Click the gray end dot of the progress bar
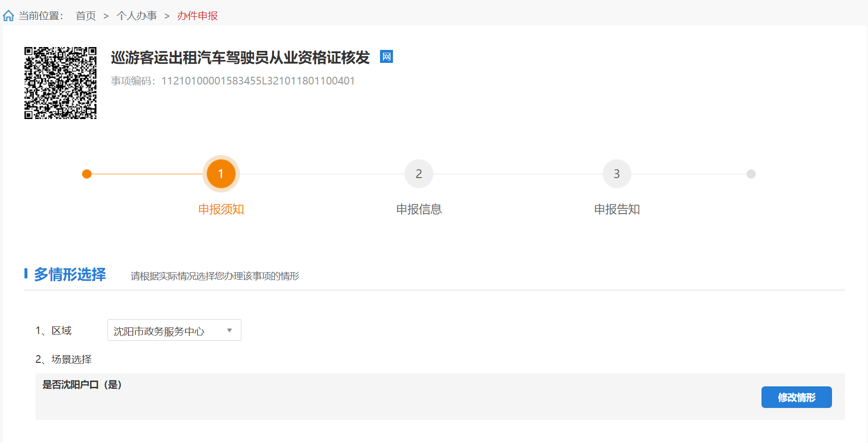Image resolution: width=868 pixels, height=443 pixels. point(751,174)
